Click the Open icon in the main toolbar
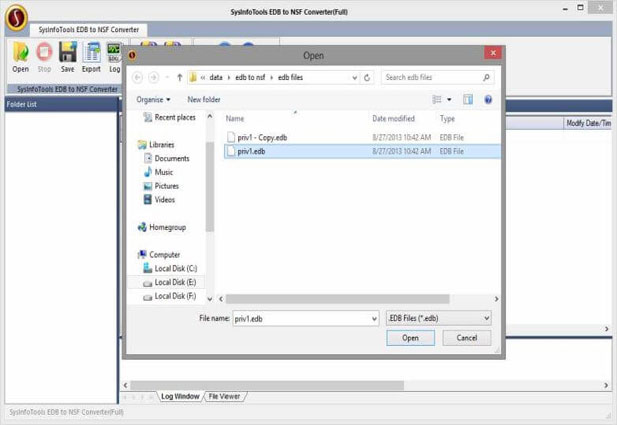Screen dimensions: 617x425 click(x=20, y=57)
